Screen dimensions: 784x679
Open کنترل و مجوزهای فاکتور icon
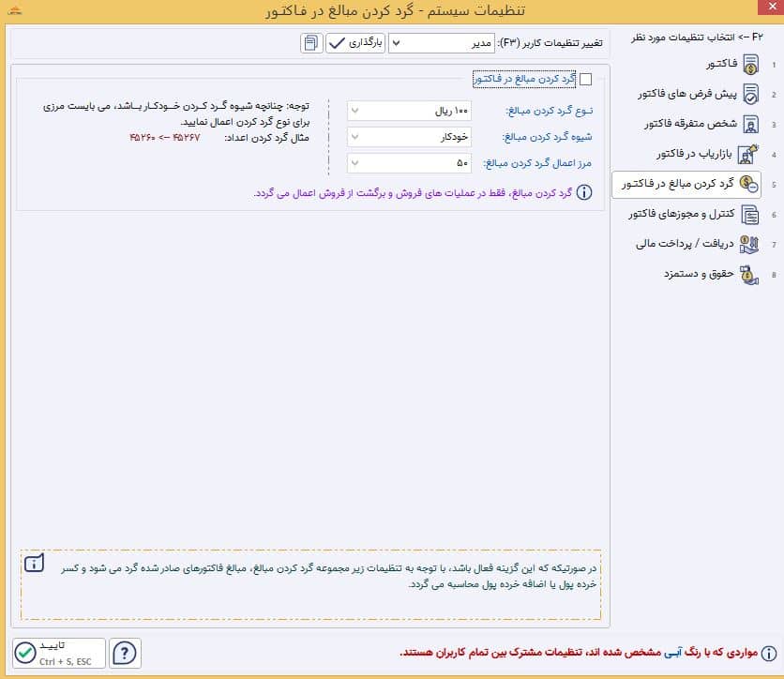pos(750,215)
